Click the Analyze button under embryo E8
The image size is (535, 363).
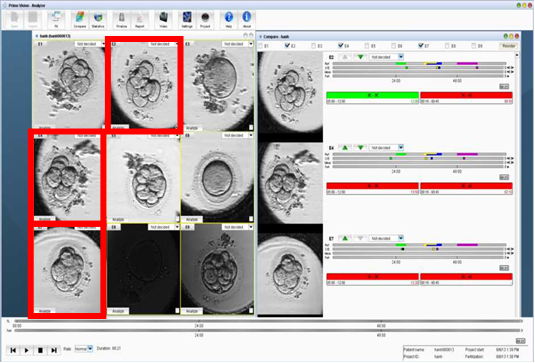pyautogui.click(x=118, y=311)
